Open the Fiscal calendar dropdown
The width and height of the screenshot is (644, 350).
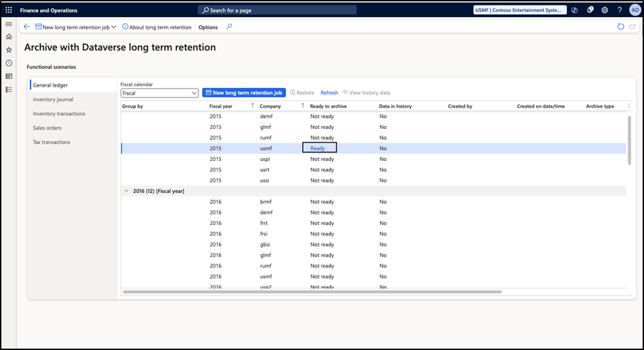coord(159,93)
